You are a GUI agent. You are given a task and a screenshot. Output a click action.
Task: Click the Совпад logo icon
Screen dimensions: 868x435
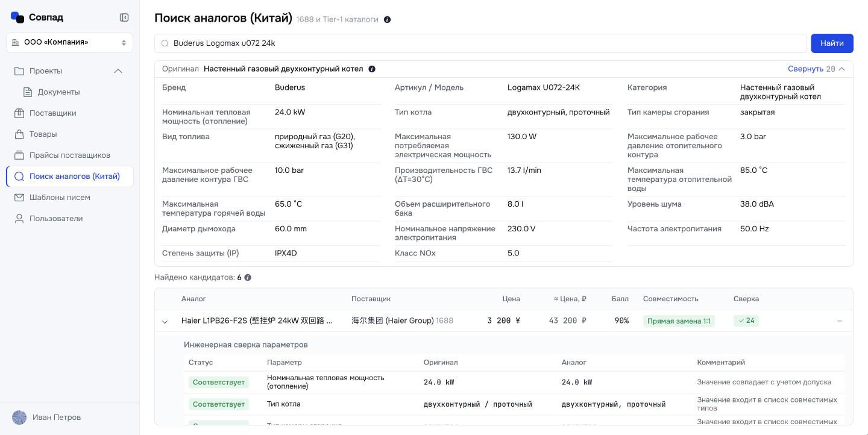tap(17, 17)
